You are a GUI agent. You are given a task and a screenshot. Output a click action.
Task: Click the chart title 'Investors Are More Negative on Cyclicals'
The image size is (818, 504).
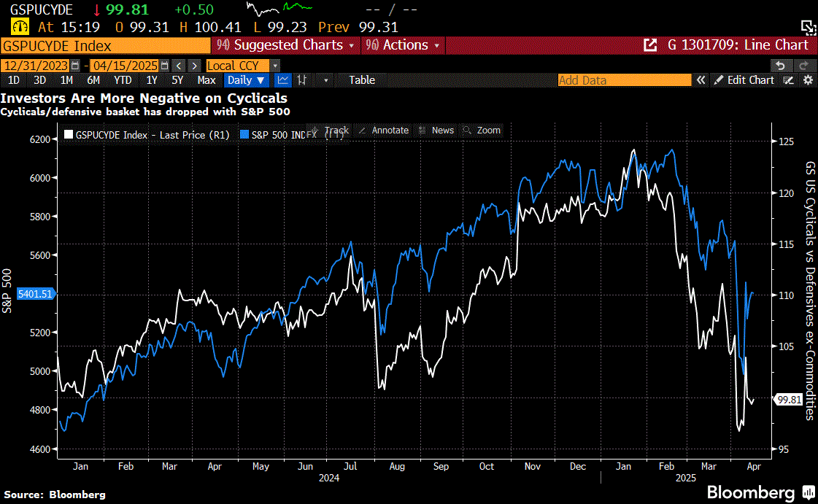(144, 98)
